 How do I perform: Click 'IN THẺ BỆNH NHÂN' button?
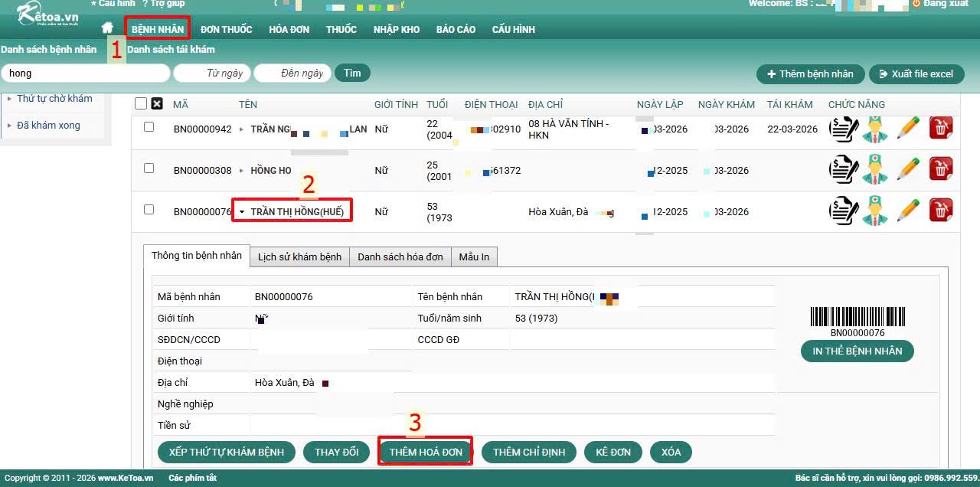(857, 351)
